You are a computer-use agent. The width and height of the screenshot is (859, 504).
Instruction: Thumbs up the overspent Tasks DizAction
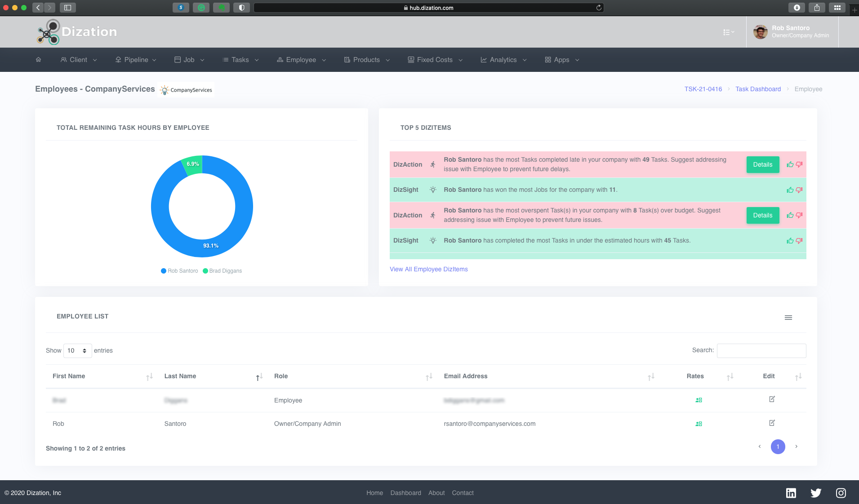coord(790,215)
